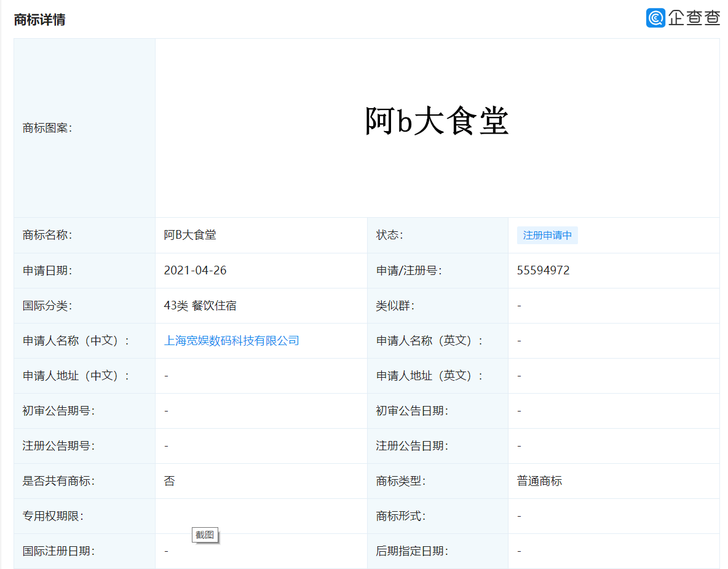The height and width of the screenshot is (569, 728).
Task: Click the 申请人地址（英文） label
Action: pos(429,375)
